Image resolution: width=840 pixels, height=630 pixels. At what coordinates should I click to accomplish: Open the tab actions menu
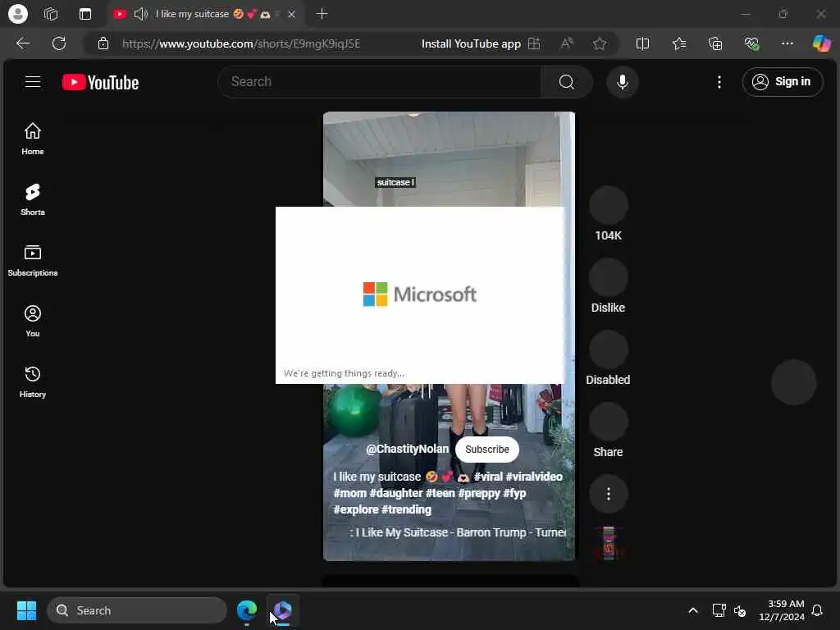click(85, 14)
